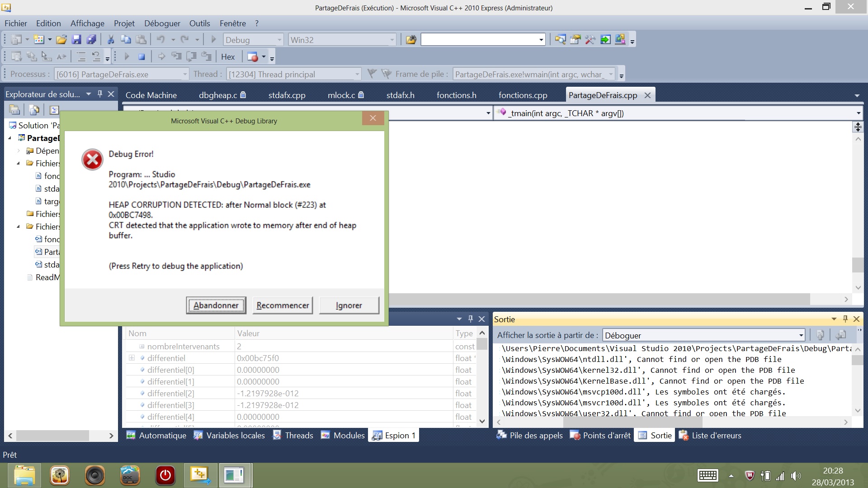Image resolution: width=868 pixels, height=488 pixels.
Task: Toggle pin on the Espion watch panel
Action: click(x=471, y=319)
